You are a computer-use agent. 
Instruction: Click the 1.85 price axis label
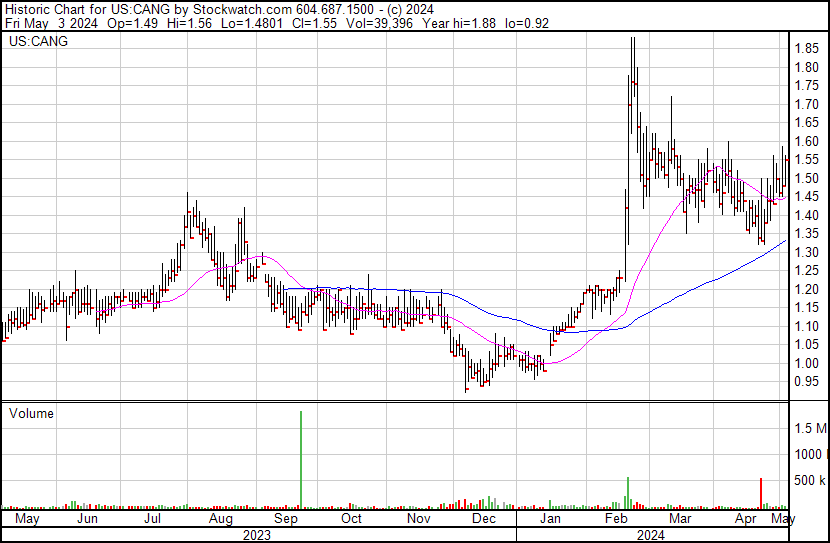(807, 49)
